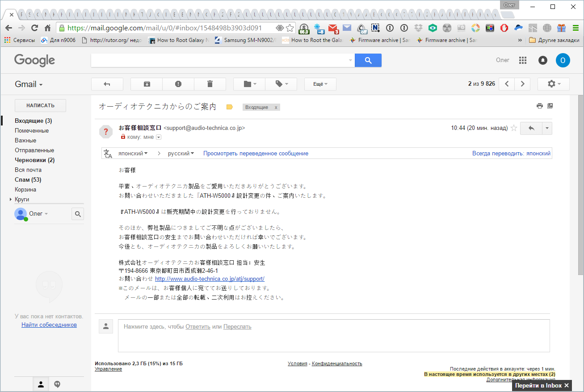Remove the Входящие label with x
Screen dimensions: 584x392
276,107
